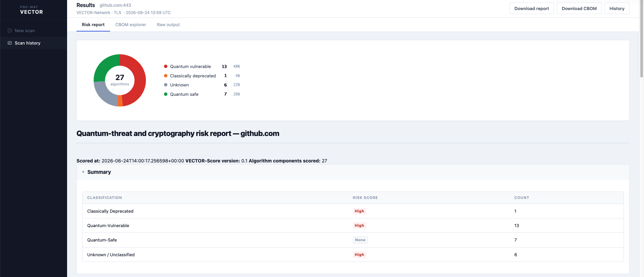
Task: Click the 22% legend value
Action: tap(237, 85)
